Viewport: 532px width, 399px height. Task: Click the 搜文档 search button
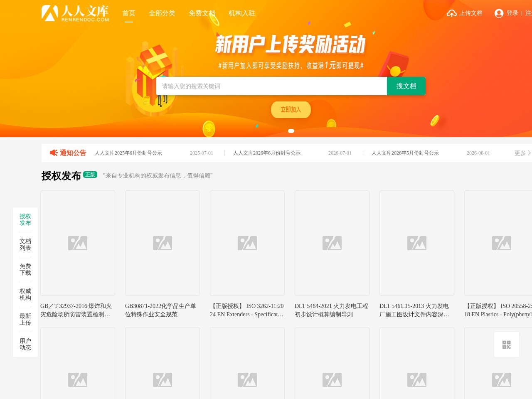point(406,86)
